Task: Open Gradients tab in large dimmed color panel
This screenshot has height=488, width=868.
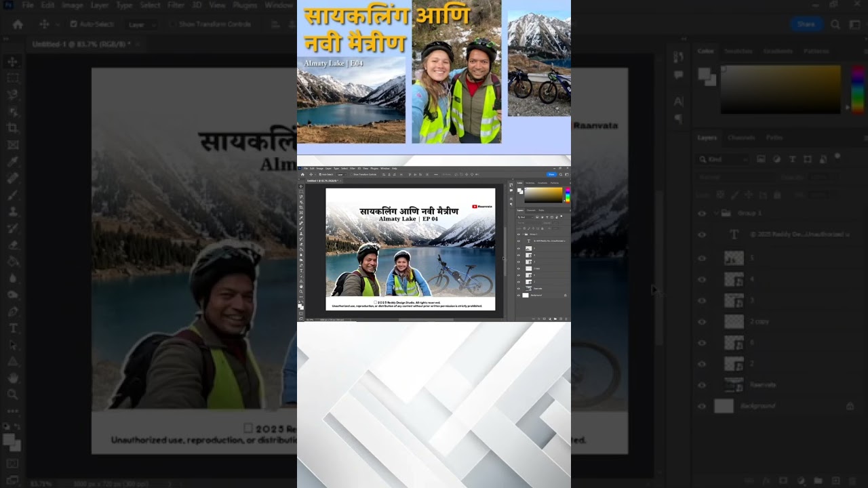Action: (x=778, y=51)
